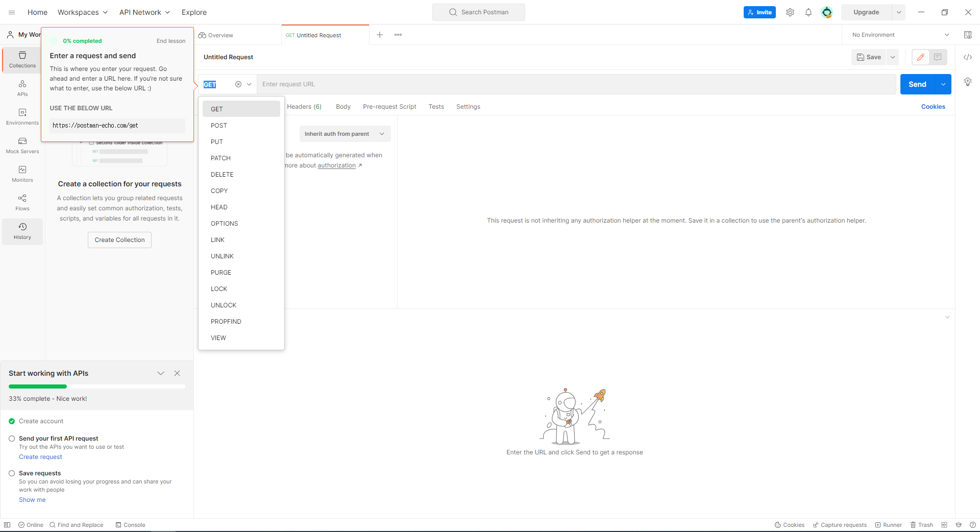Open the settings gear in the header
Viewport: 980px width, 532px height.
pyautogui.click(x=790, y=12)
